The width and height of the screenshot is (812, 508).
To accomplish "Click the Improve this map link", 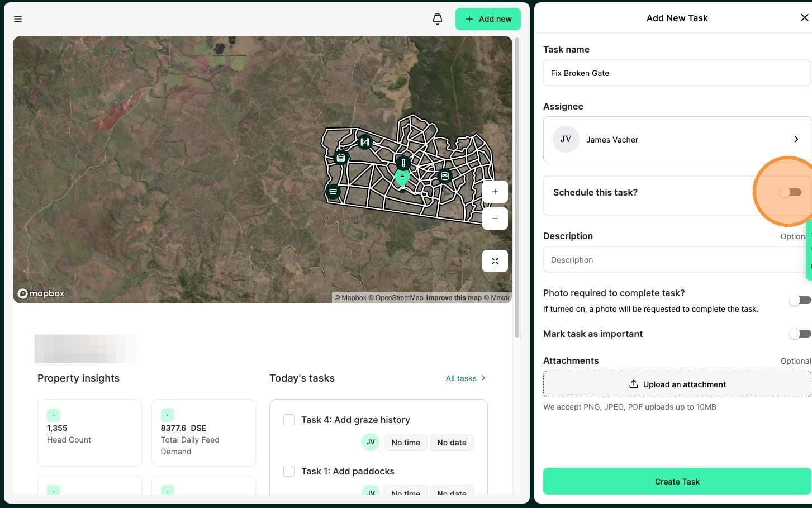I will pyautogui.click(x=454, y=298).
